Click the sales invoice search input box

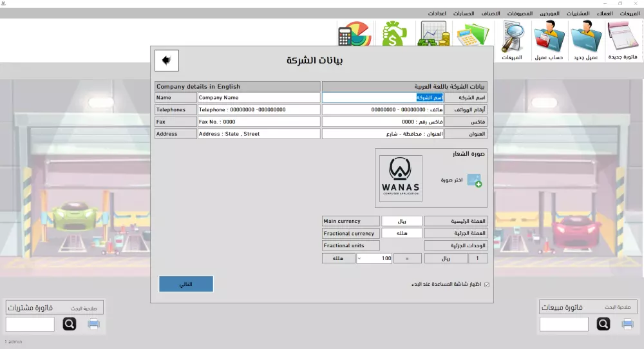(564, 324)
